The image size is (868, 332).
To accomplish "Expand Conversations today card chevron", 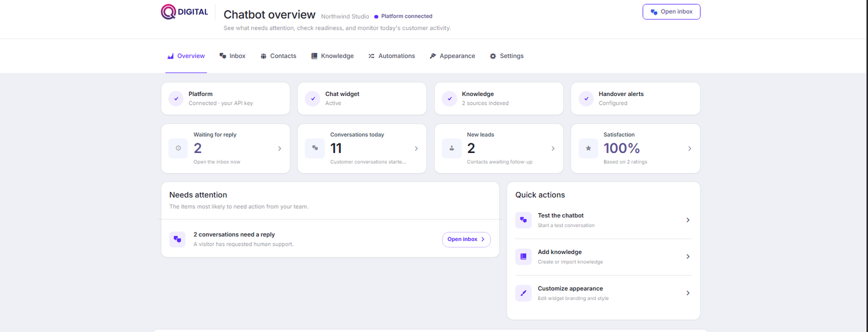I will click(x=417, y=149).
